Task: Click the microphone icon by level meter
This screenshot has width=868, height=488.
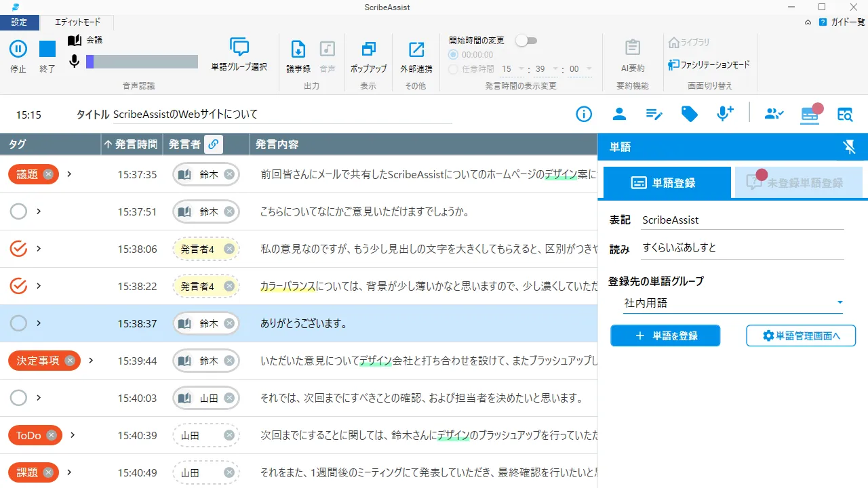Action: 75,62
